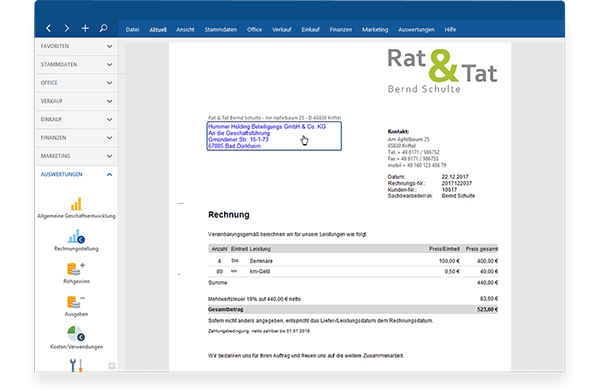Expand the FAVORITEN sidebar section
600x392 pixels.
[x=77, y=46]
